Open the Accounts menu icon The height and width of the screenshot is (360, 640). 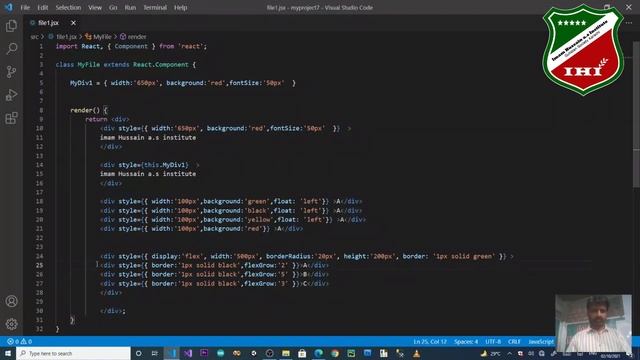(x=11, y=301)
